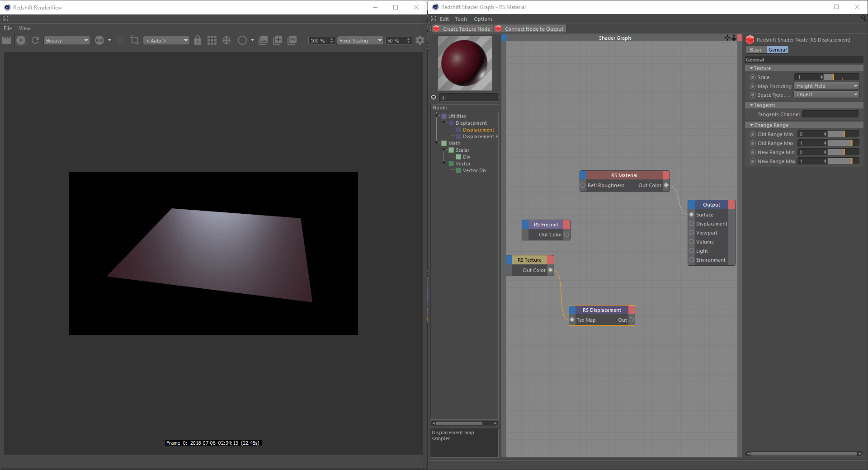Select the crop region render tool
This screenshot has width=868, height=470.
(134, 40)
